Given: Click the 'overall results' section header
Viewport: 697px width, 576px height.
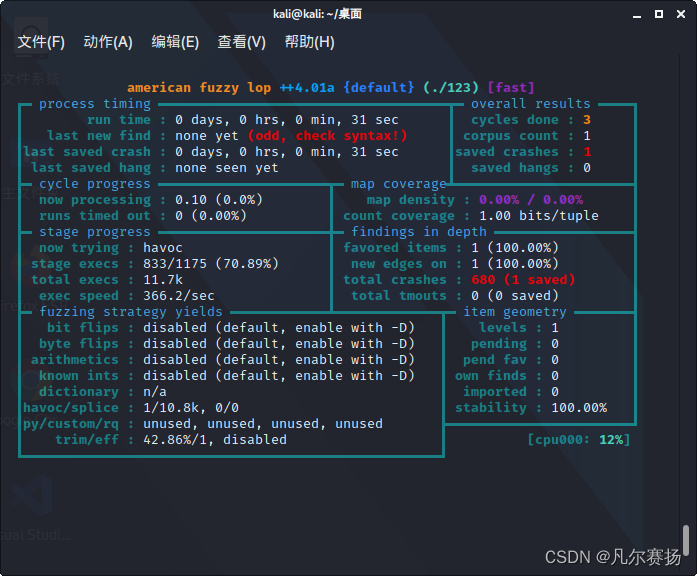Looking at the screenshot, I should coord(530,104).
